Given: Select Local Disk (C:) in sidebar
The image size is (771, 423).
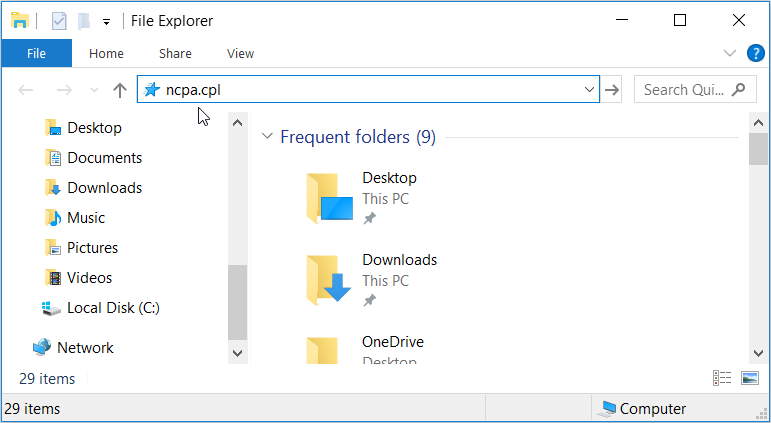Looking at the screenshot, I should click(x=113, y=308).
